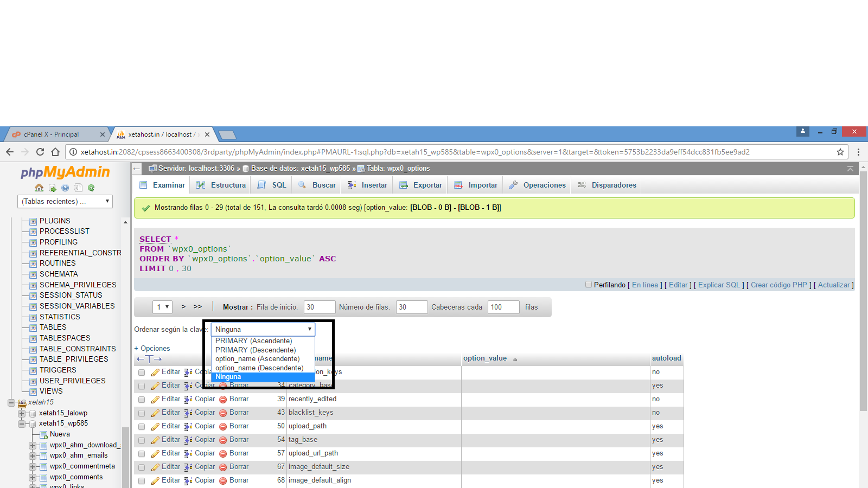Click red delete icon for upload_path row
This screenshot has height=488, width=868.
pos(223,427)
